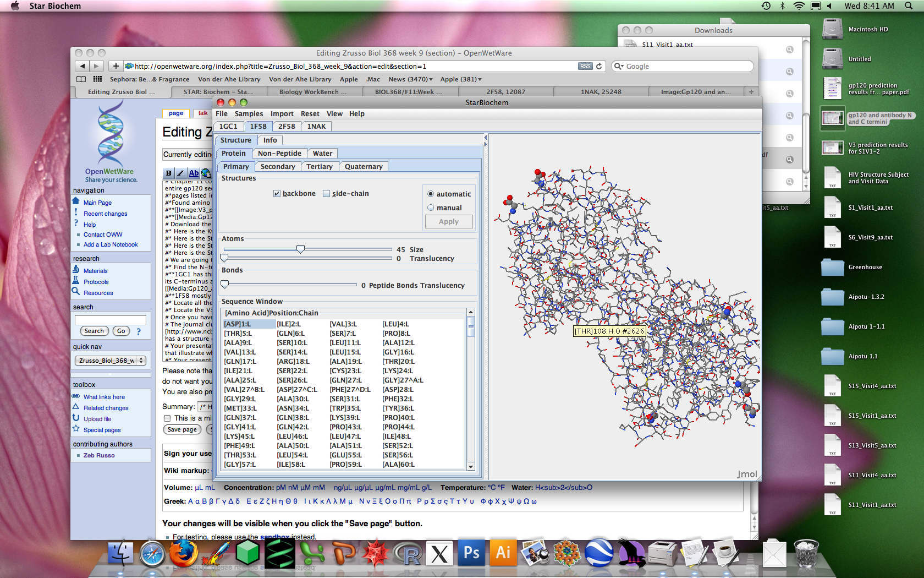The width and height of the screenshot is (924, 578).
Task: Click the internal link 'Ab' icon
Action: 194,173
